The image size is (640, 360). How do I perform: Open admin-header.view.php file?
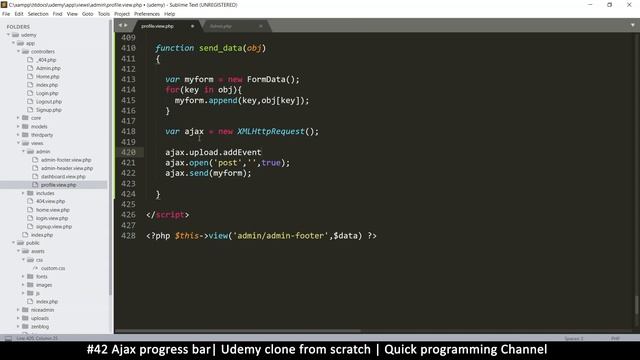[x=67, y=168]
